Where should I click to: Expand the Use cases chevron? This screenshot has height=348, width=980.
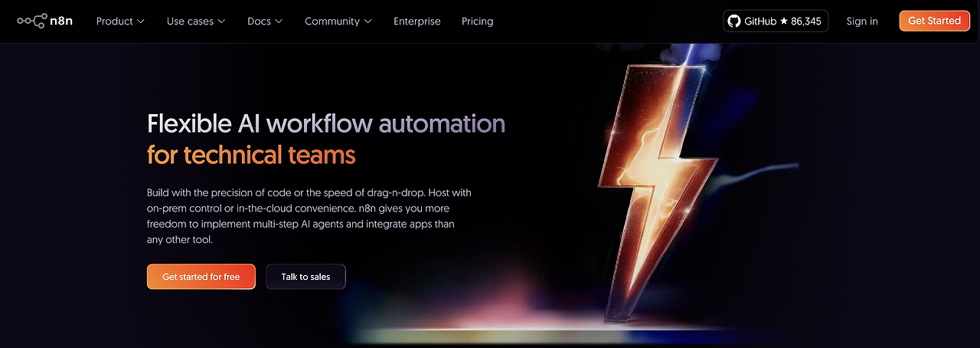(x=221, y=21)
